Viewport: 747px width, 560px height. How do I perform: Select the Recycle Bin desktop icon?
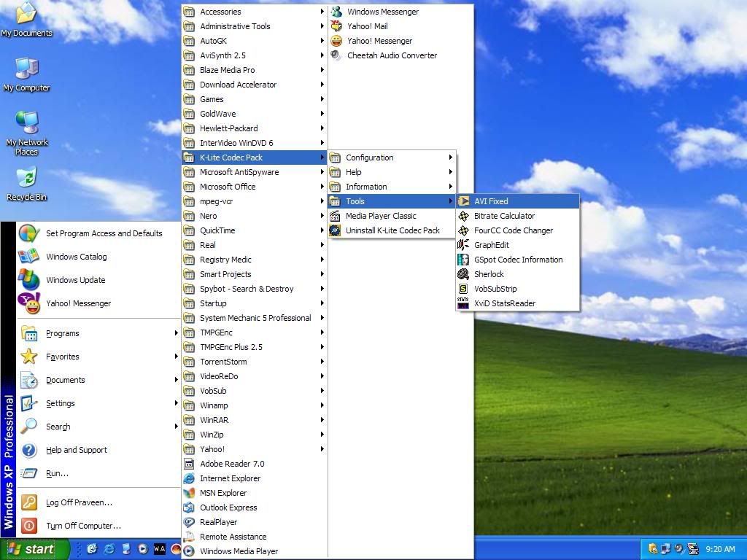pos(27,184)
